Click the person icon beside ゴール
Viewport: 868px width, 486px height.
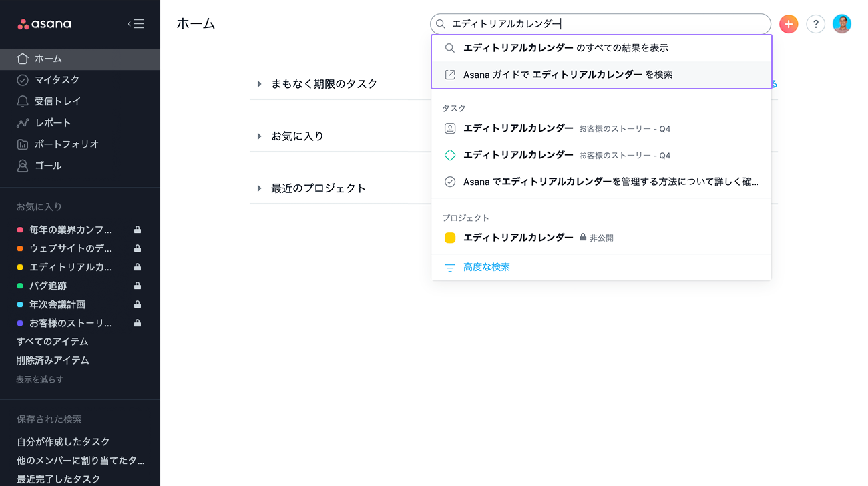tap(23, 166)
